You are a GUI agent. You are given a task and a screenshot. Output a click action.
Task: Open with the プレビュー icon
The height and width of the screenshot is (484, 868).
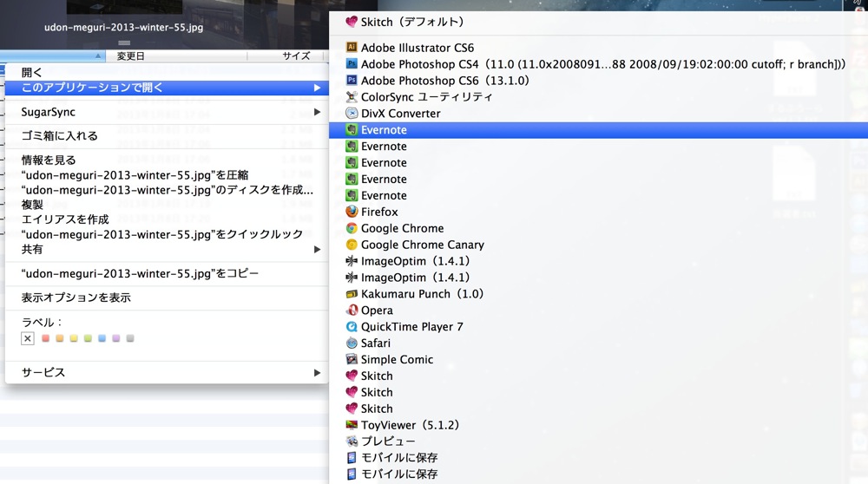tap(352, 441)
